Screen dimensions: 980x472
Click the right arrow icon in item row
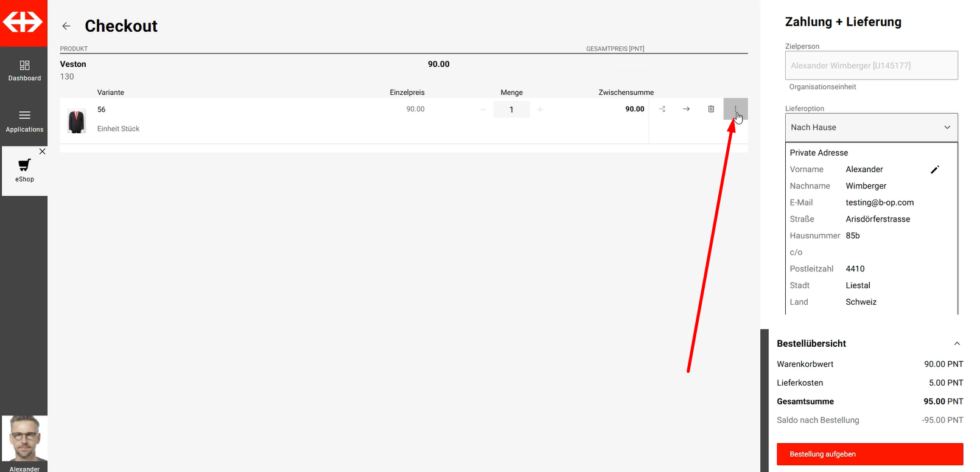[686, 109]
